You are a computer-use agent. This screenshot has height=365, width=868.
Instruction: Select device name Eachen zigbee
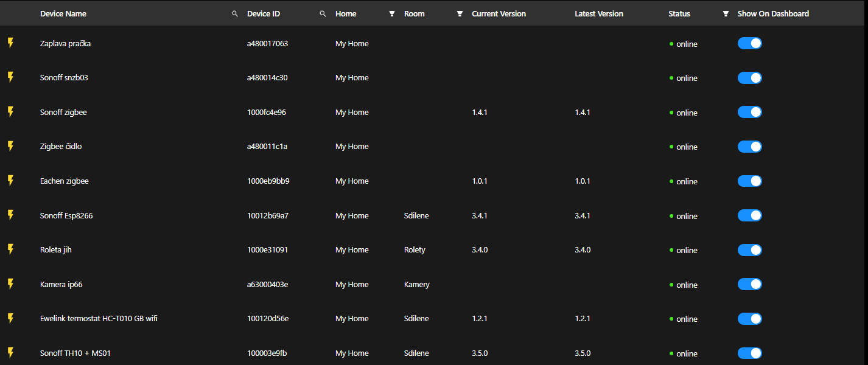(65, 181)
